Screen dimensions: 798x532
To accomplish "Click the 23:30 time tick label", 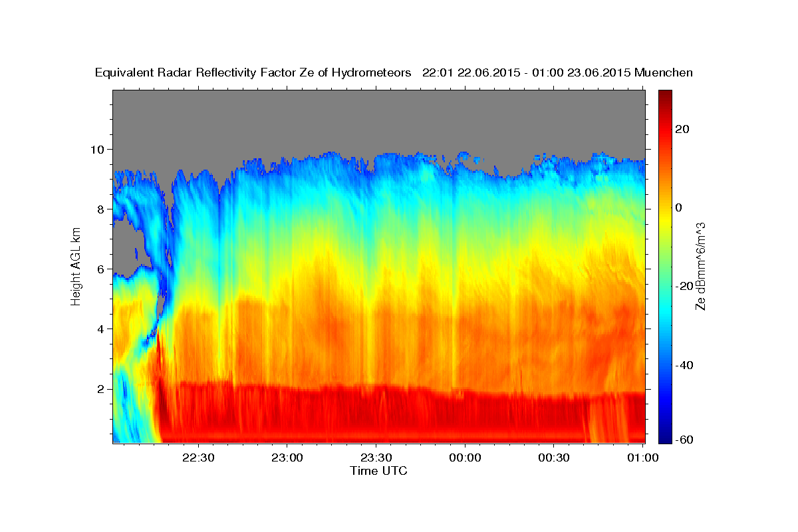I will [376, 458].
